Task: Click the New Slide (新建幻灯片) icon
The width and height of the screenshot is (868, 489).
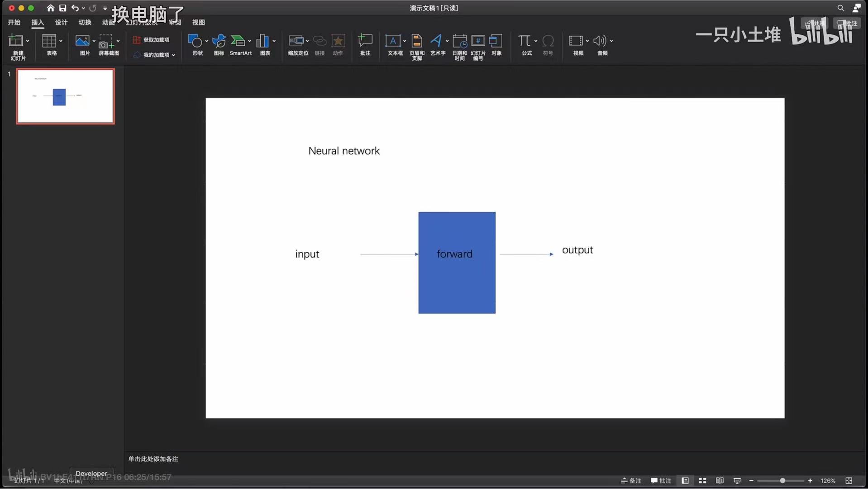Action: [x=15, y=41]
